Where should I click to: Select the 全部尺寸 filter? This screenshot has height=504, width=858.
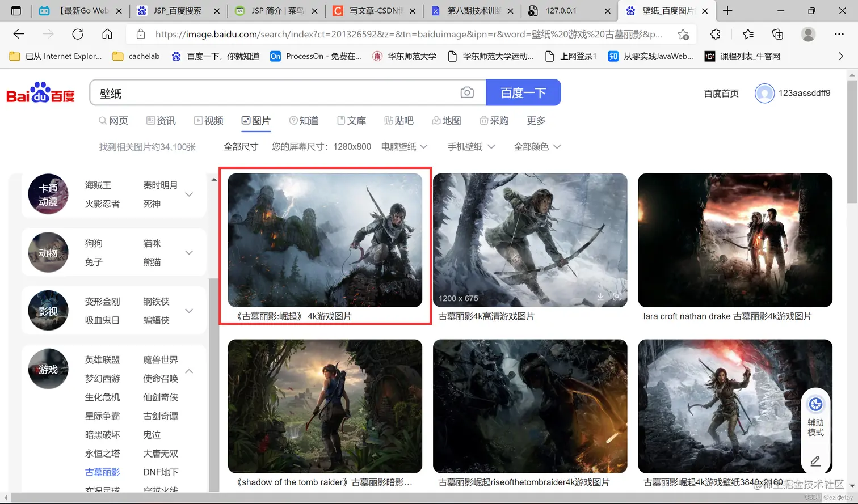click(x=241, y=147)
